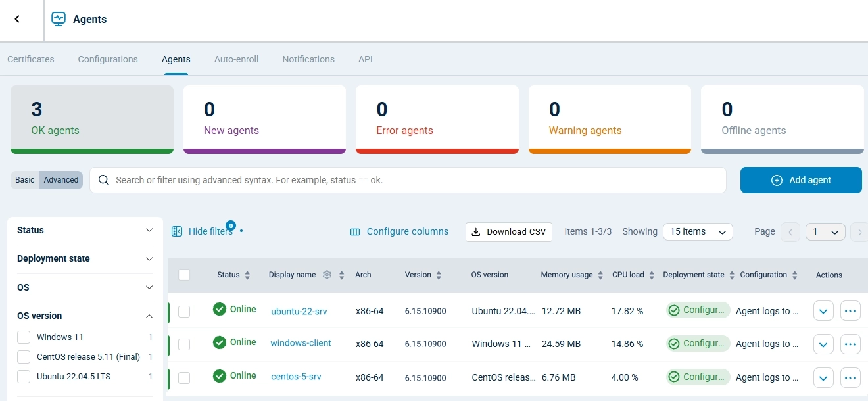
Task: Click the search magnifier icon
Action: coord(103,180)
